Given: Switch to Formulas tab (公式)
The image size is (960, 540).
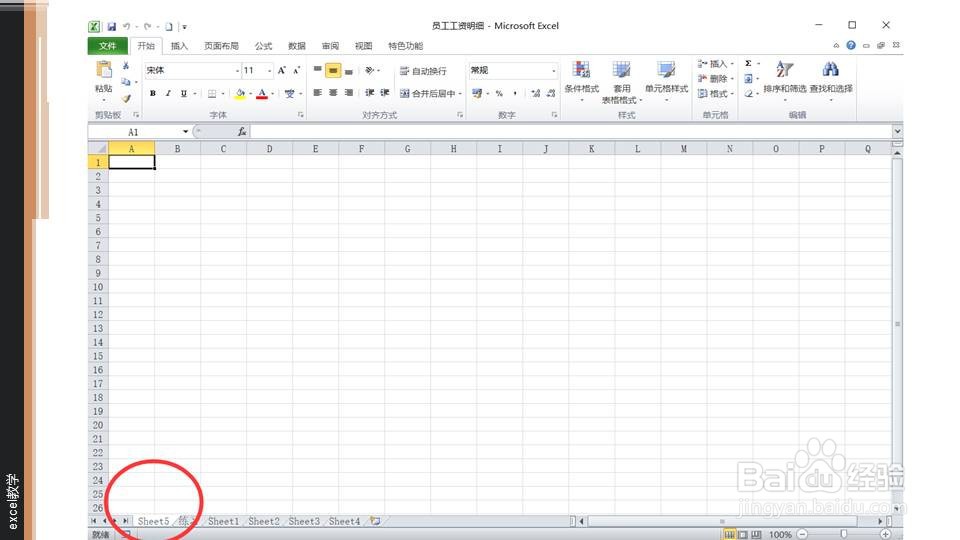Looking at the screenshot, I should (x=263, y=46).
